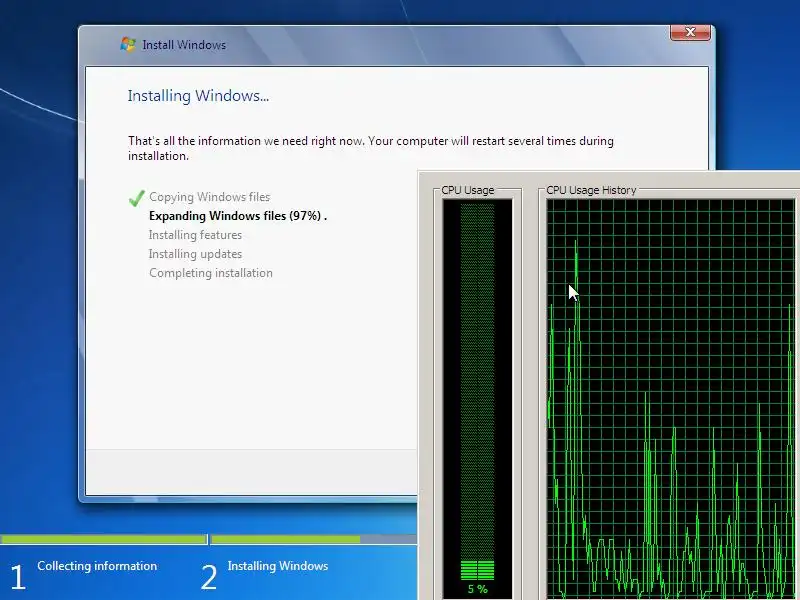Click the '5 %' CPU usage value
This screenshot has width=800, height=600.
[x=478, y=589]
